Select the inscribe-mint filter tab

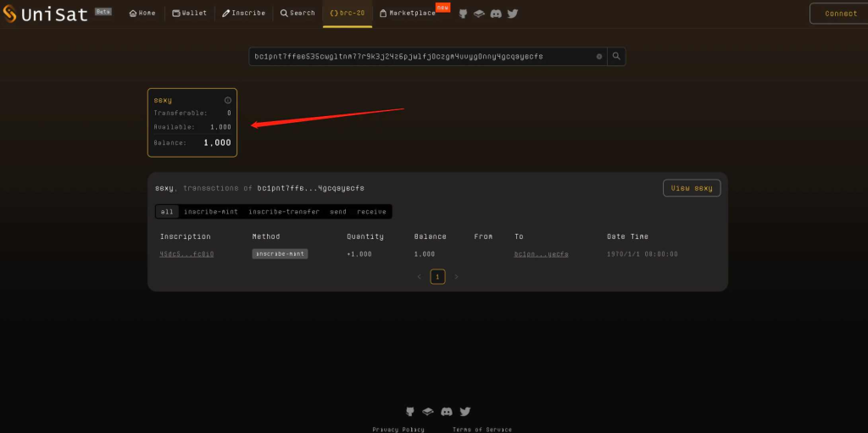[x=211, y=212]
